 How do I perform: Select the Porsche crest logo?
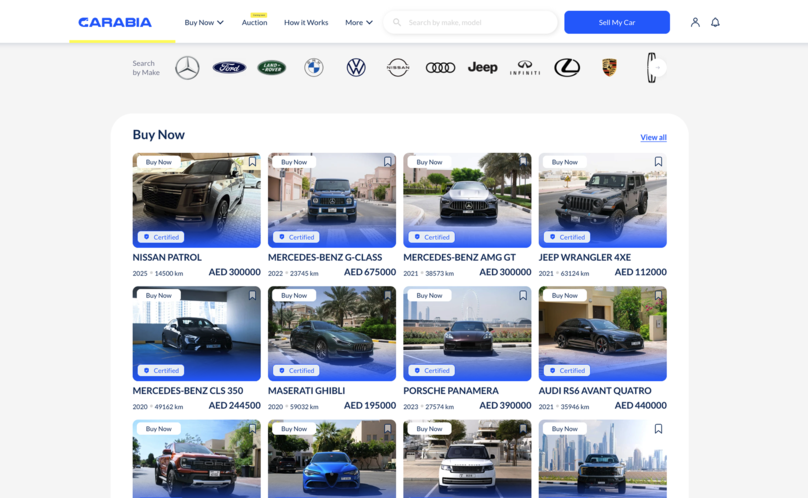click(x=609, y=68)
